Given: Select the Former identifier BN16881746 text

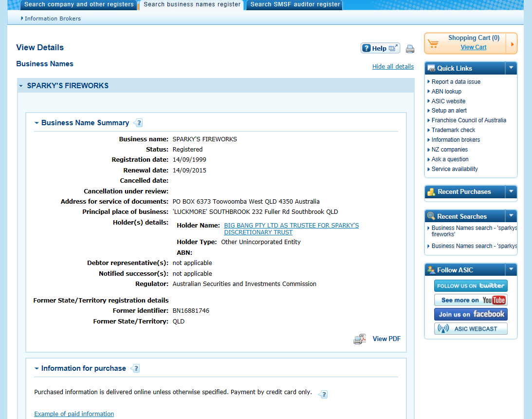Looking at the screenshot, I should (191, 311).
